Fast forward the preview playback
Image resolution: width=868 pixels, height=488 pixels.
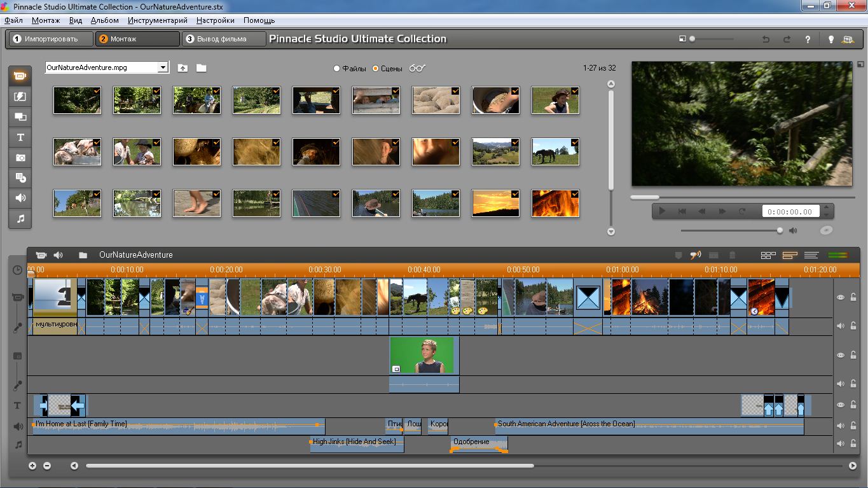722,211
